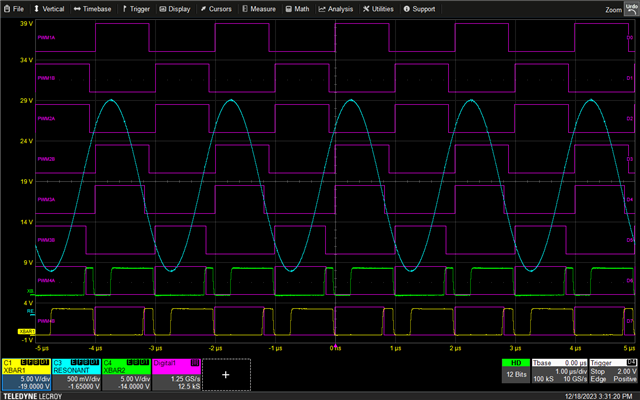Open the Trigger menu in top bar
The width and height of the screenshot is (640, 400).
138,8
